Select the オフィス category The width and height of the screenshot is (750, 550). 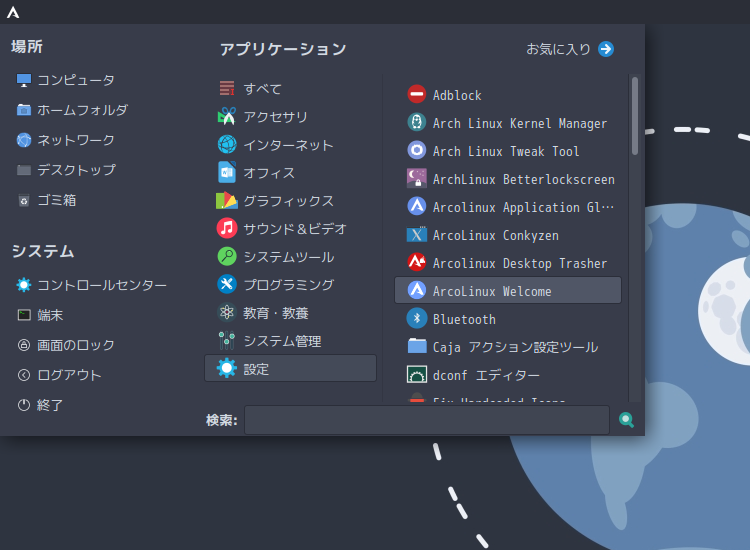(291, 173)
